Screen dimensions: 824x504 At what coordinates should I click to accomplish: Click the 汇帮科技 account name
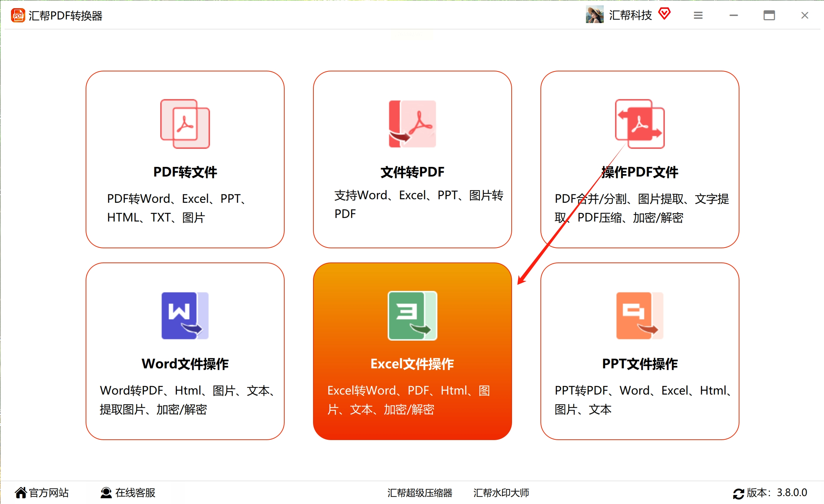(630, 15)
